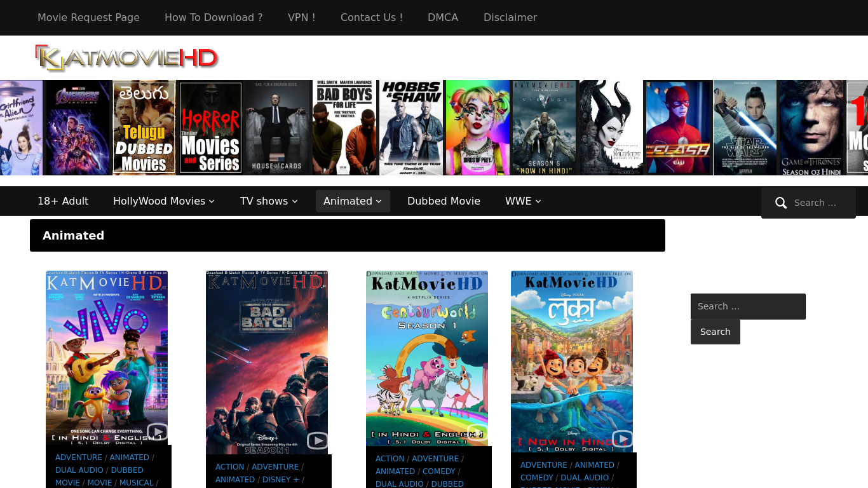Click the ANIMATED tag under Centaurworld
Viewport: 868px width, 488px height.
point(395,471)
